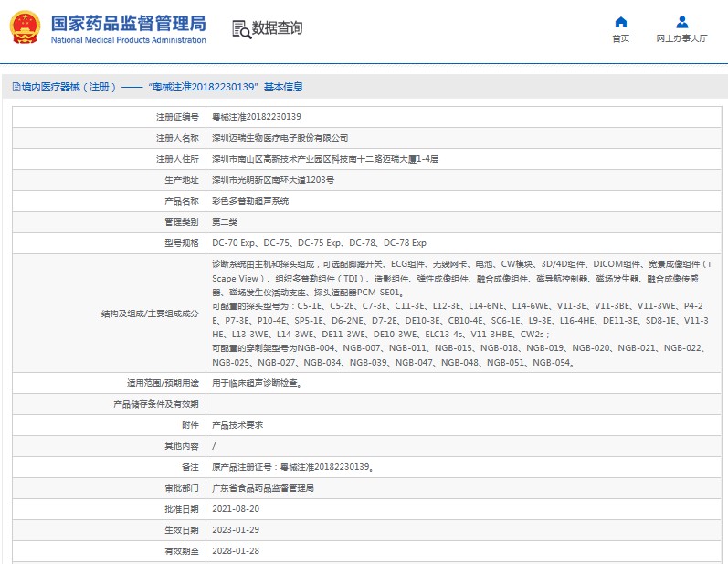This screenshot has width=728, height=564.
Task: Click National Medical Products Administration English text
Action: click(x=128, y=40)
